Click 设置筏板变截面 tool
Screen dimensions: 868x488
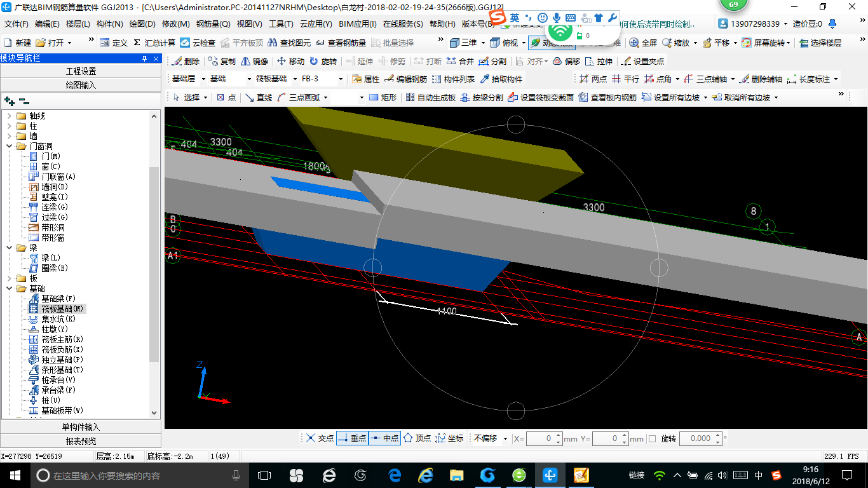541,97
